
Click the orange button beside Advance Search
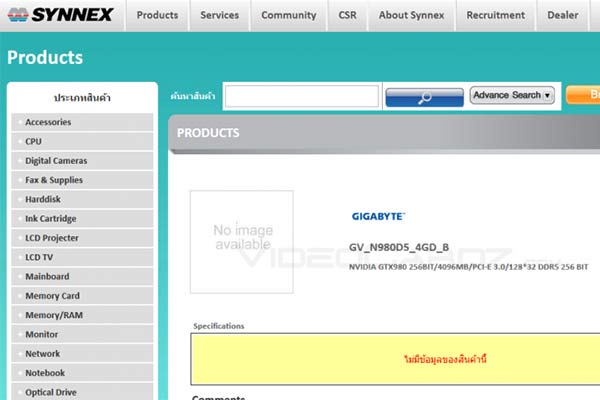tap(583, 95)
